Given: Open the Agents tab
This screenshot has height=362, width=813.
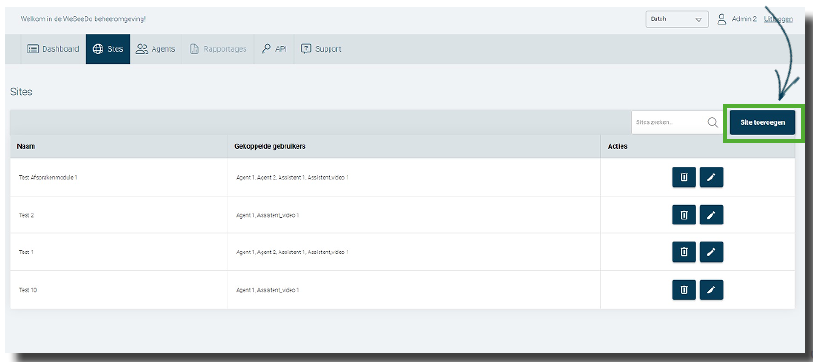Looking at the screenshot, I should 156,49.
